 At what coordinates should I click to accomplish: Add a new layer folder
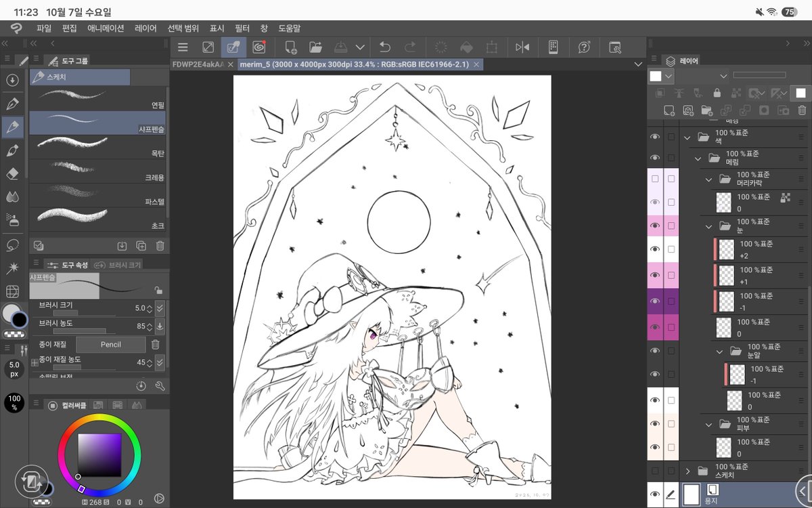pos(706,110)
